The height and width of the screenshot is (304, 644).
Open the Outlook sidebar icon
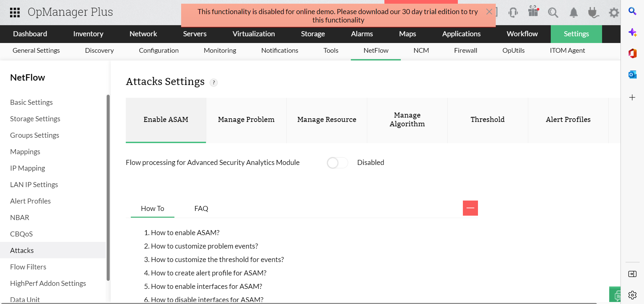click(632, 74)
